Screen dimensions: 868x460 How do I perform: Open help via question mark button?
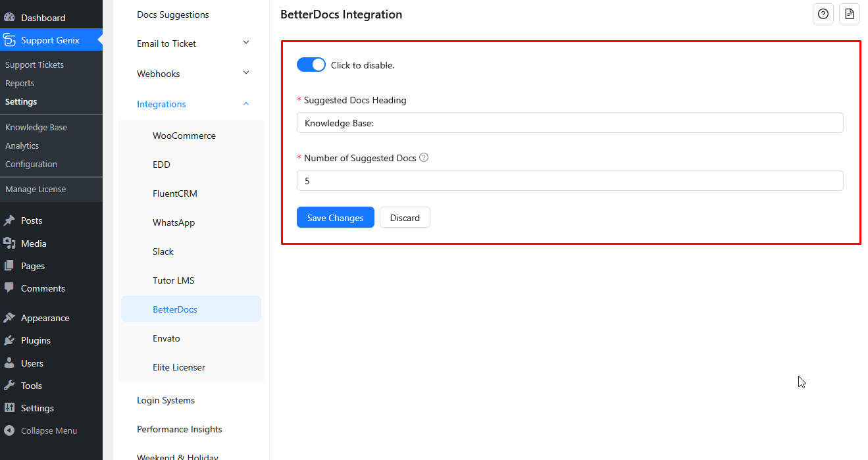[823, 14]
